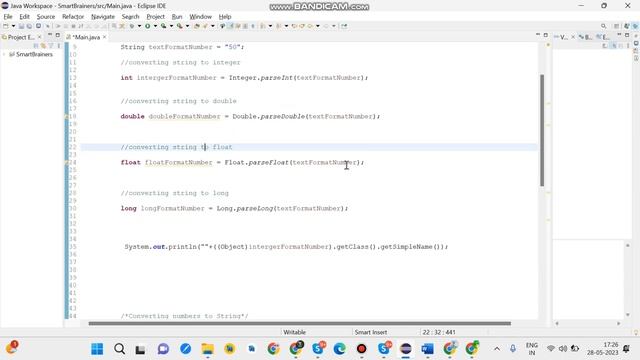Open the Search menu
Screen dimensions: 640x360
point(130,17)
